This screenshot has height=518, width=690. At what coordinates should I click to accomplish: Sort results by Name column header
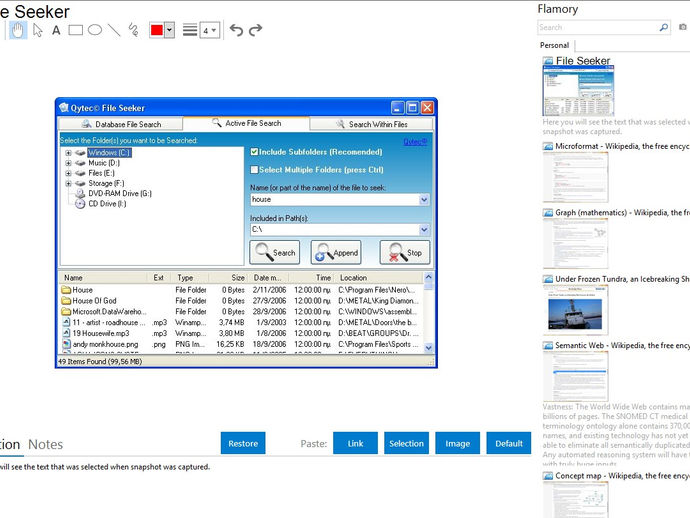tap(103, 278)
